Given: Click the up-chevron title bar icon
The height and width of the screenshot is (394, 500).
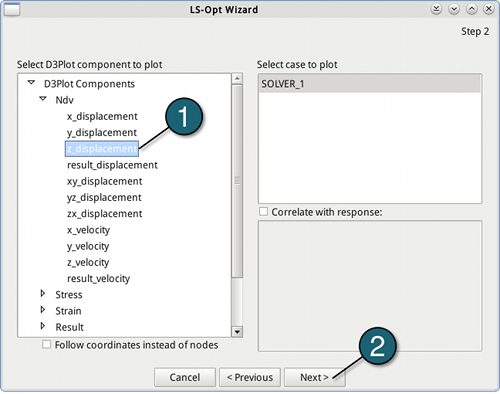Looking at the screenshot, I should tap(471, 9).
